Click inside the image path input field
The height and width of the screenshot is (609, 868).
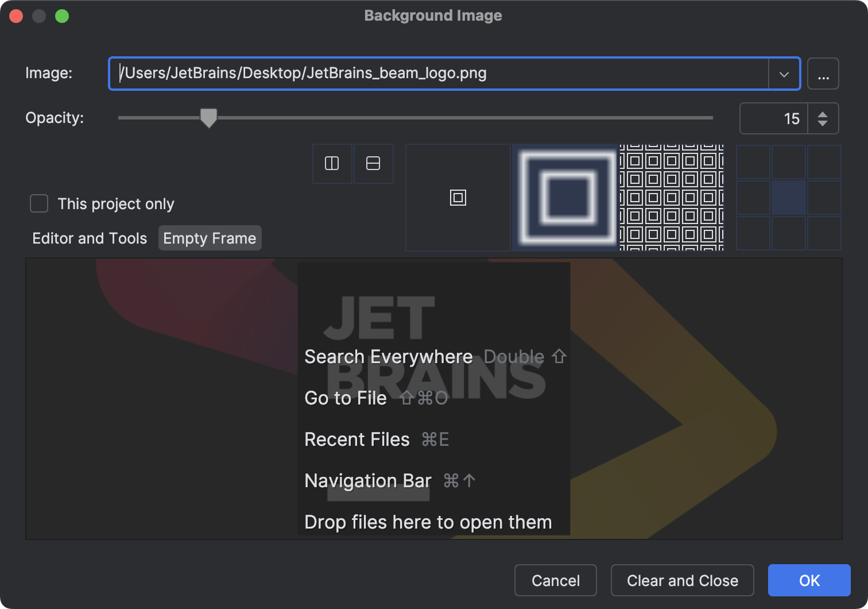tap(402, 74)
